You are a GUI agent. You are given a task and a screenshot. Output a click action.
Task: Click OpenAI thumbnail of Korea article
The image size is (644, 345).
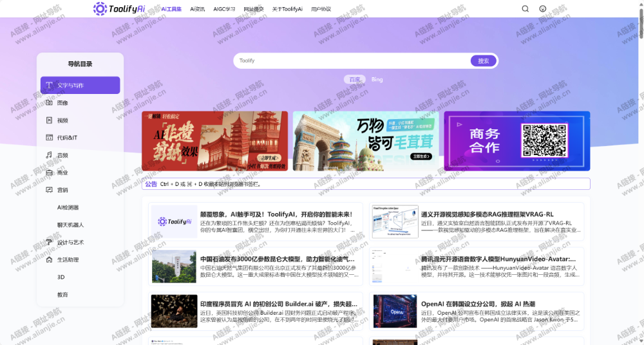[395, 312]
